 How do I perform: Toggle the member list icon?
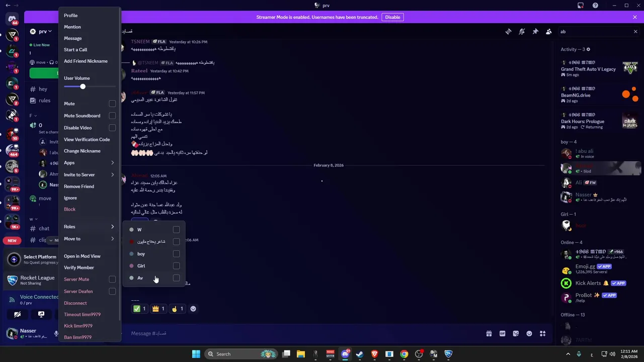click(549, 31)
